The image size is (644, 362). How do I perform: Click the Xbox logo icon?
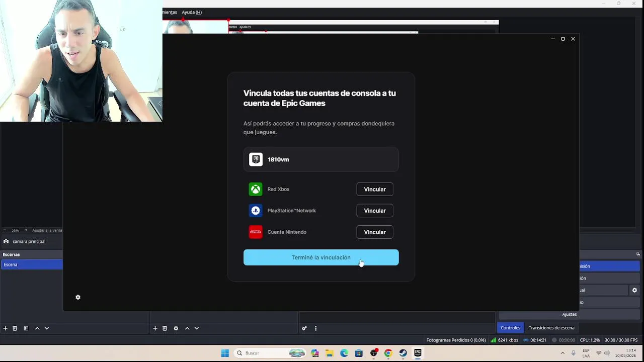256,189
